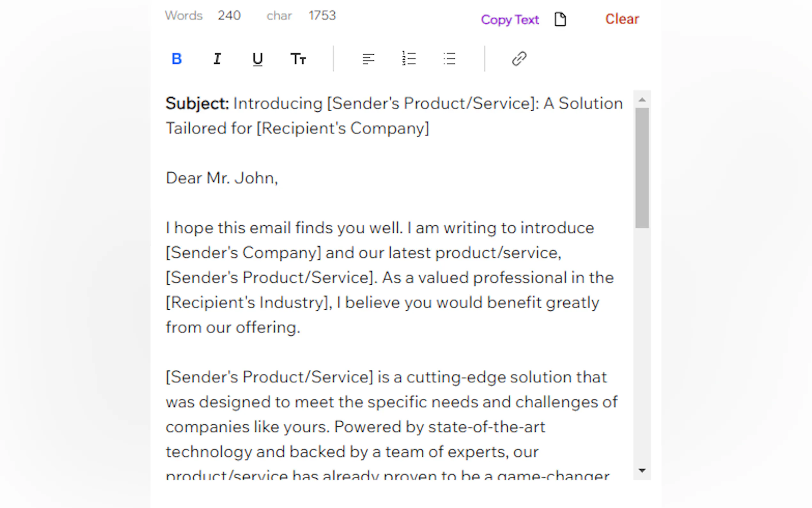Place cursor on 'Dear Mr. John,' line
The width and height of the screenshot is (812, 508).
point(222,178)
